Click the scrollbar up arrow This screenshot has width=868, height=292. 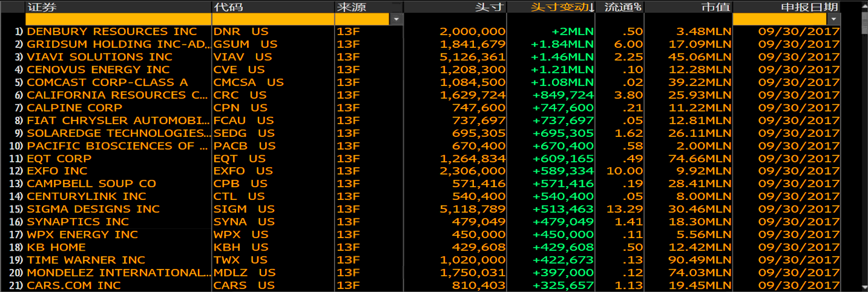click(864, 5)
